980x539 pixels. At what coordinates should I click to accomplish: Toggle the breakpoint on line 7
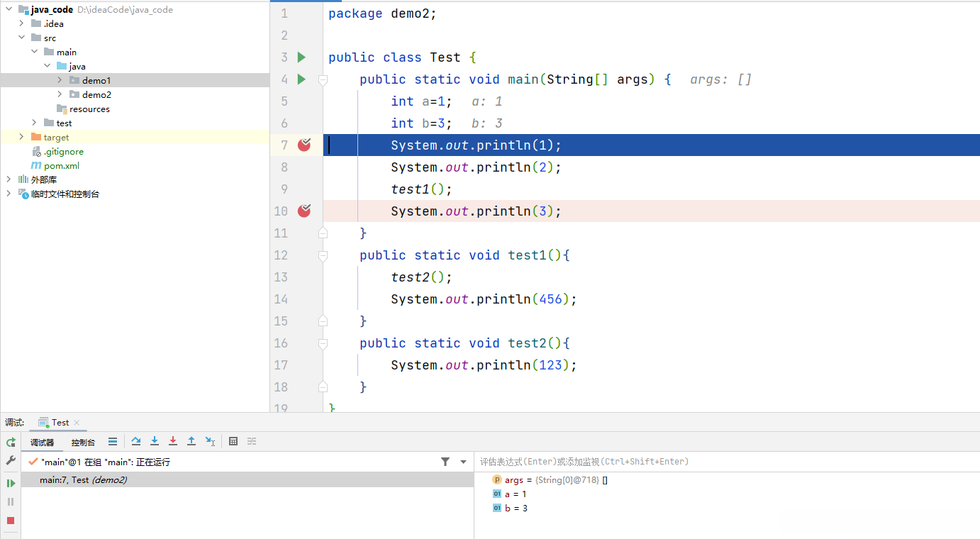pyautogui.click(x=304, y=145)
